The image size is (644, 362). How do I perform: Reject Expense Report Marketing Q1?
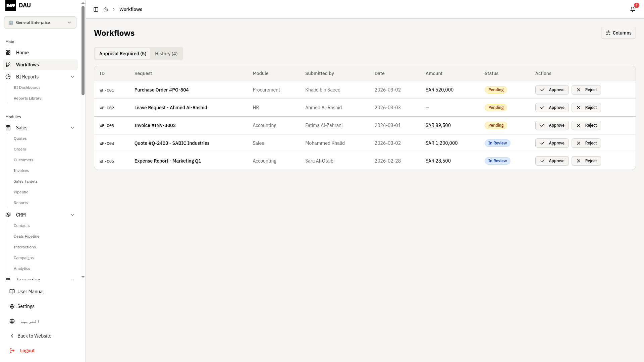[586, 161]
